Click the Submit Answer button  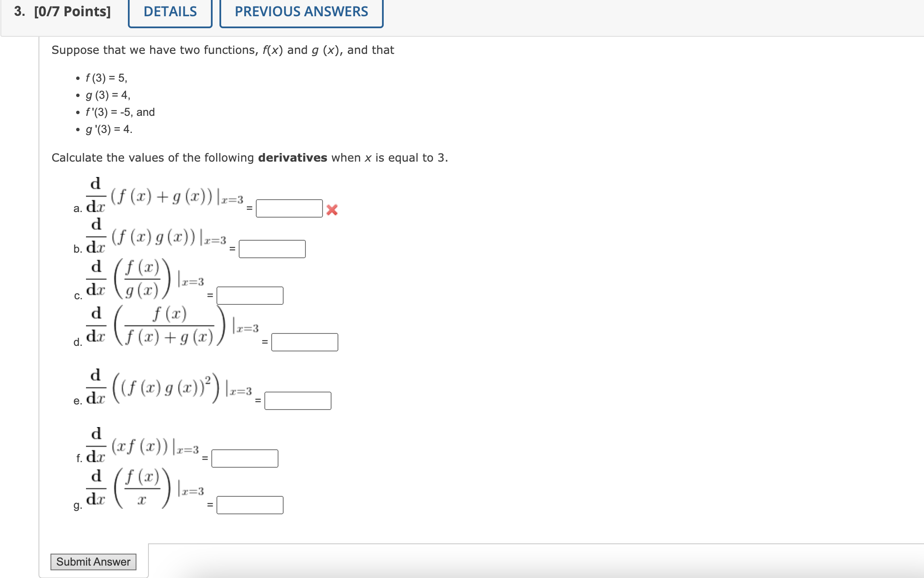93,562
